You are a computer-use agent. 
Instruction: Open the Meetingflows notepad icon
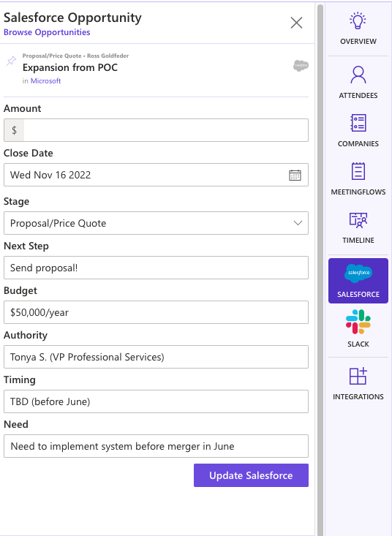coord(358,171)
